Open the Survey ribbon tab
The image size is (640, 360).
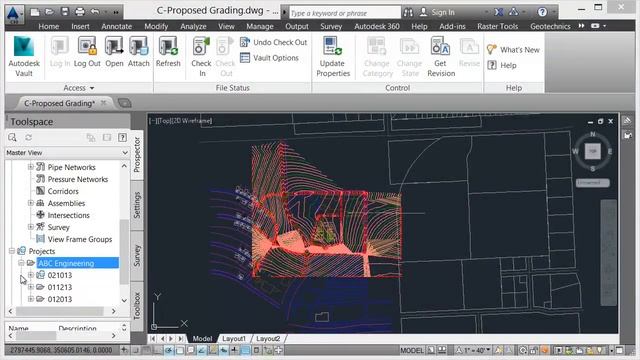tap(331, 26)
